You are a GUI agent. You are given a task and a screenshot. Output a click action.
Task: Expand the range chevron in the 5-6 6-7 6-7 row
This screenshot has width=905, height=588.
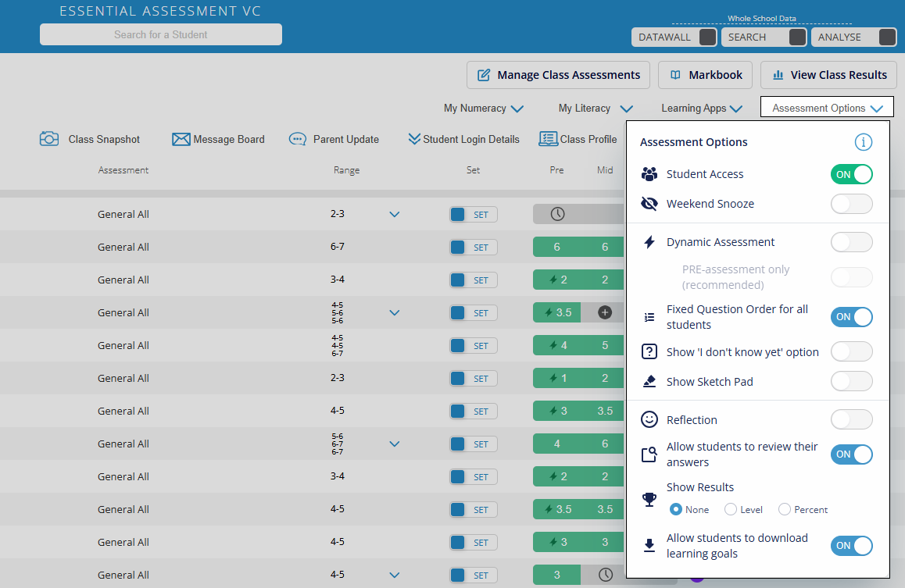tap(394, 444)
